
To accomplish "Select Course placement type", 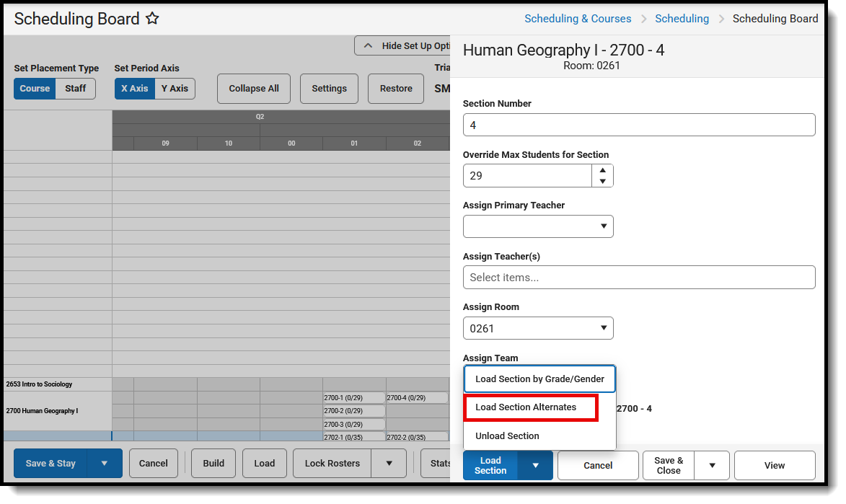I will (x=35, y=88).
